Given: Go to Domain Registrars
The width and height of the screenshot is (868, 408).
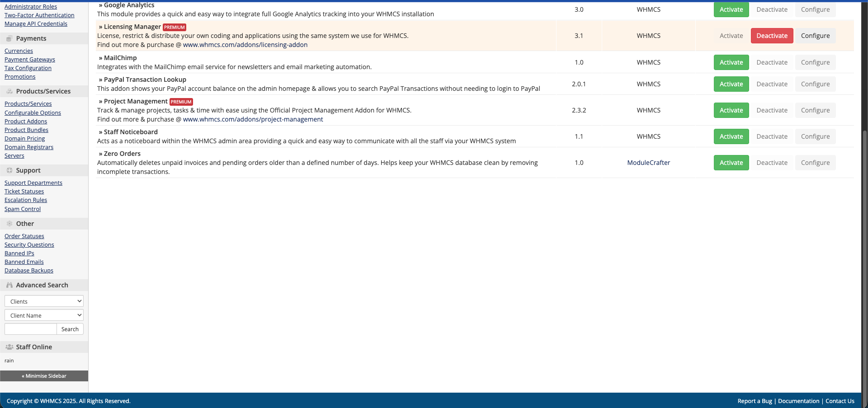Looking at the screenshot, I should click(x=29, y=147).
